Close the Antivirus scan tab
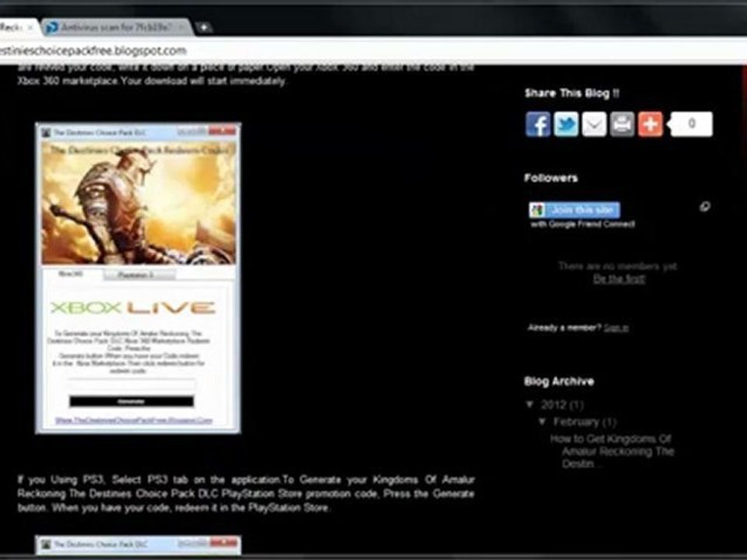Screen dimensions: 747x560 [x=181, y=28]
